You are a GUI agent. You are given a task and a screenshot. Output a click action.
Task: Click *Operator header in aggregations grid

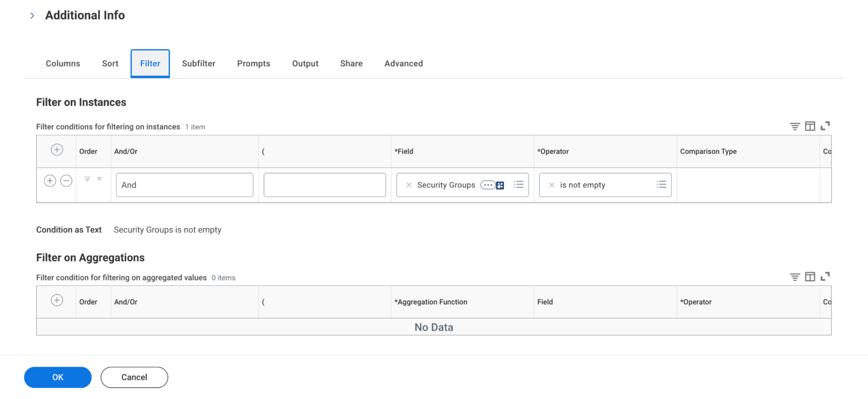pyautogui.click(x=696, y=302)
